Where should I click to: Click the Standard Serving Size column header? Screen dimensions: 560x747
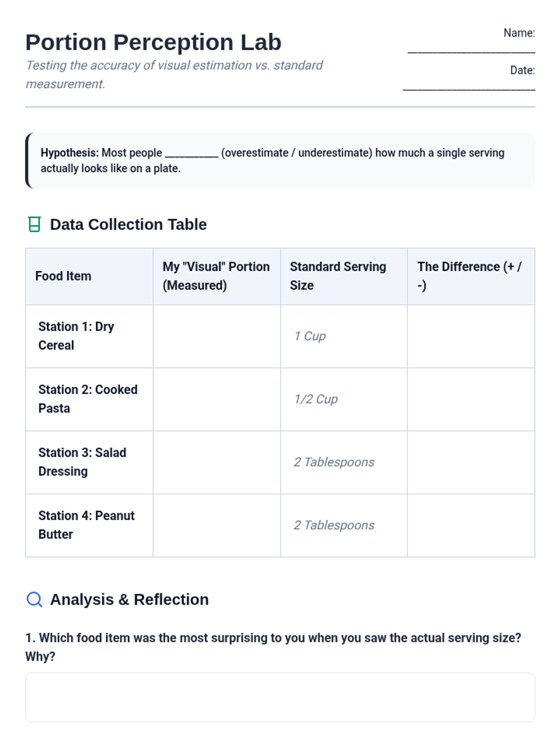point(338,276)
